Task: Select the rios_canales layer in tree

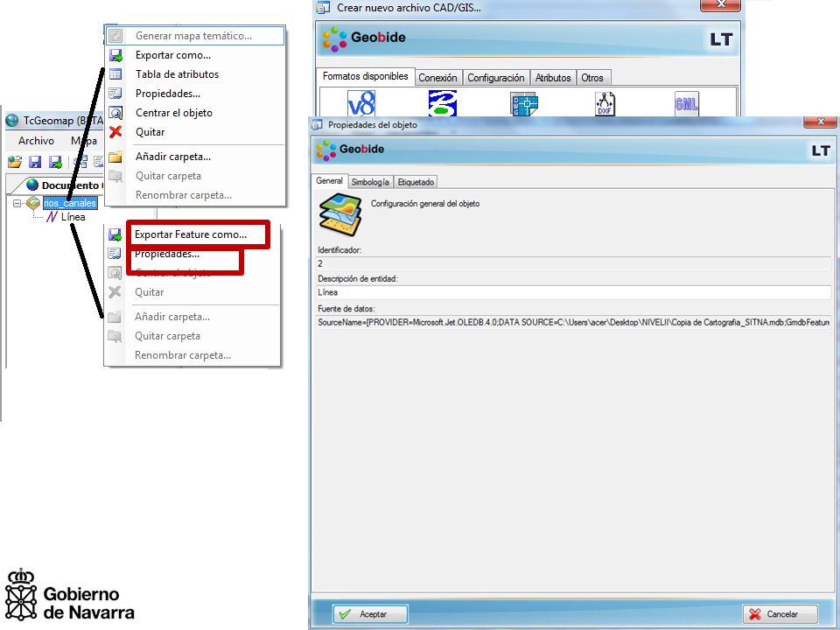Action: tap(70, 203)
